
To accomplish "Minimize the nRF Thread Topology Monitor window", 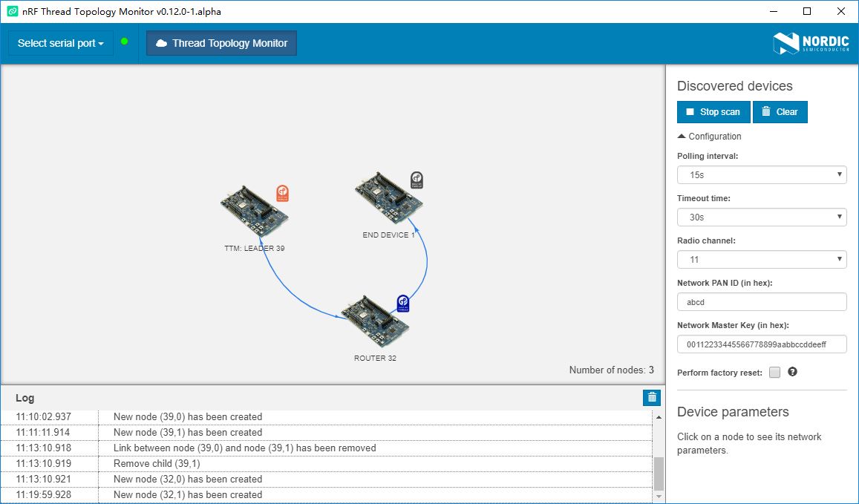I will click(773, 11).
